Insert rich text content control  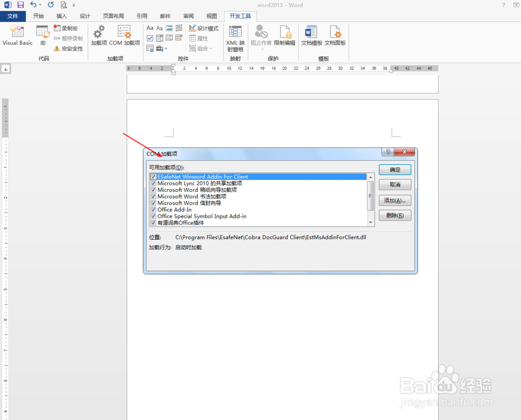(x=150, y=28)
